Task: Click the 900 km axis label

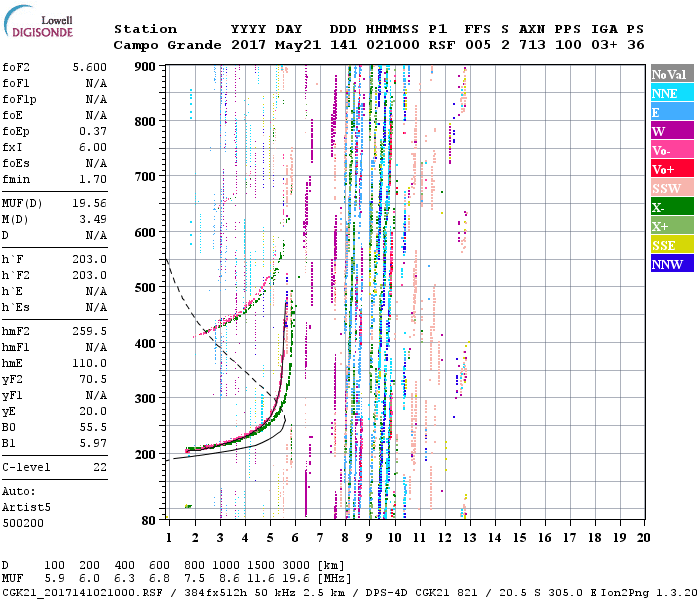Action: 145,67
